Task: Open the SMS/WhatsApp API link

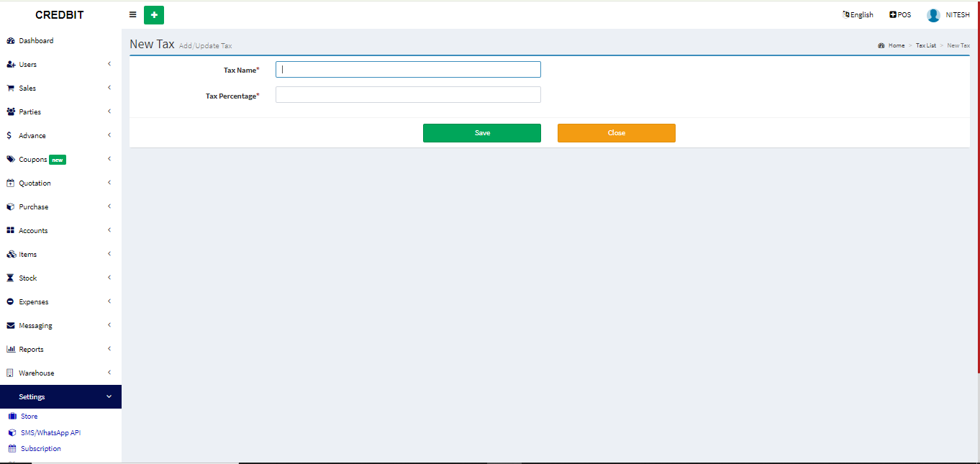Action: [50, 433]
